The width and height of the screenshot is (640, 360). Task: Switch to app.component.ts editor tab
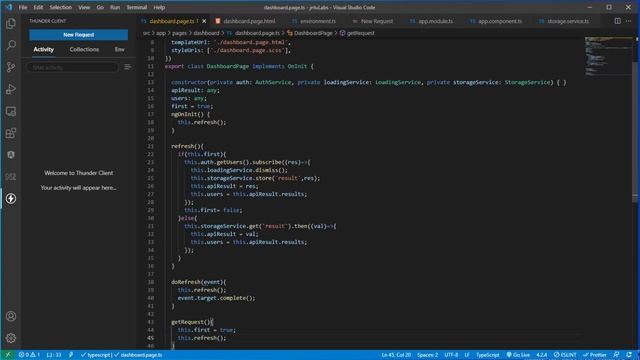496,21
